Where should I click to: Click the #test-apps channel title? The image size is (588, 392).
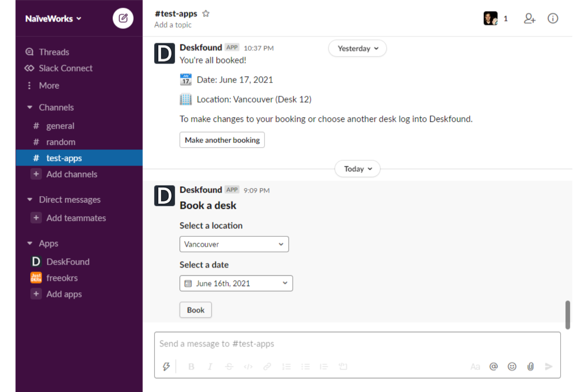tap(176, 14)
